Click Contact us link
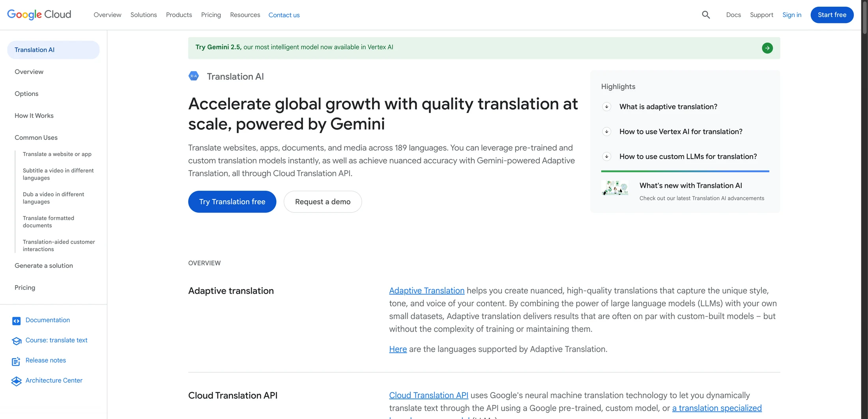This screenshot has width=868, height=419. pyautogui.click(x=284, y=15)
